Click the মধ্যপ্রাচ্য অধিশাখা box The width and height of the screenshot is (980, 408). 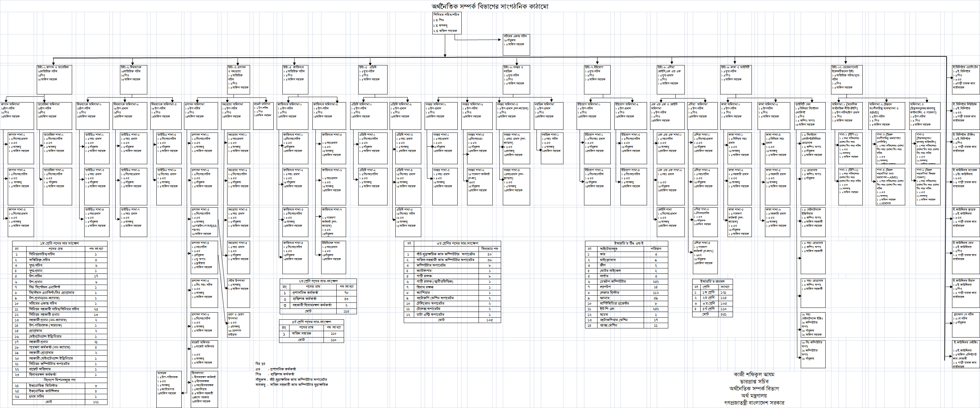click(x=236, y=115)
